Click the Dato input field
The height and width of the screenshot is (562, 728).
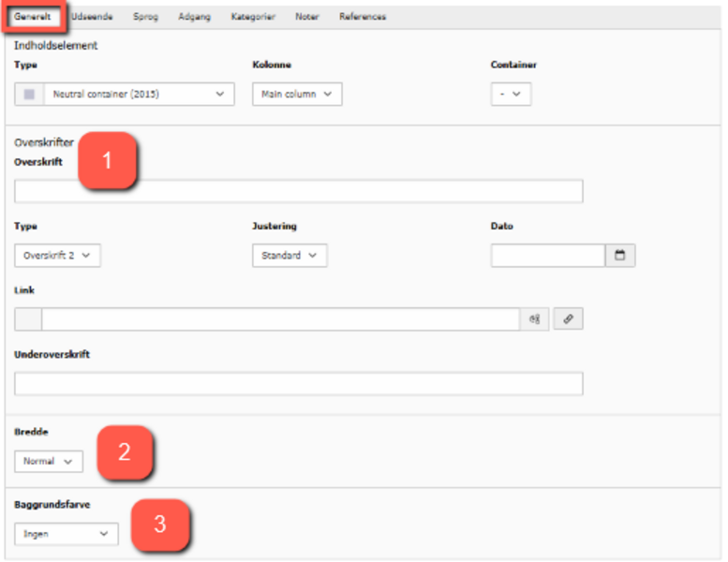point(547,256)
